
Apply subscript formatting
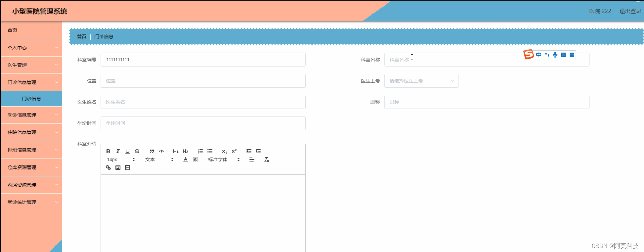pos(224,151)
